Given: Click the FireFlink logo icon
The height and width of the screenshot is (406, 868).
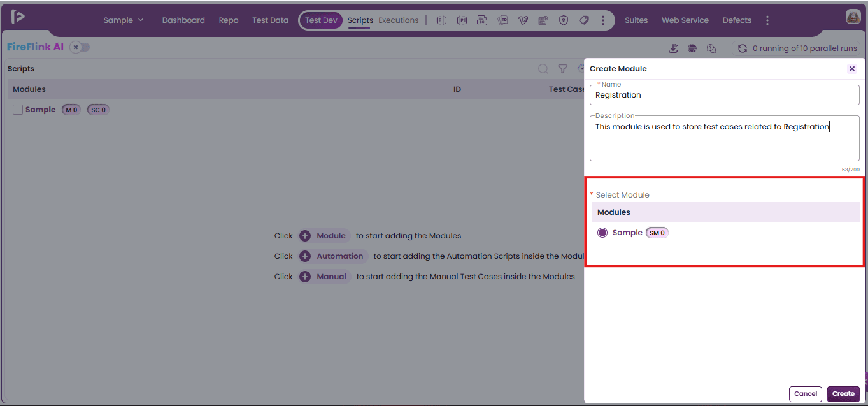Looking at the screenshot, I should (x=18, y=17).
